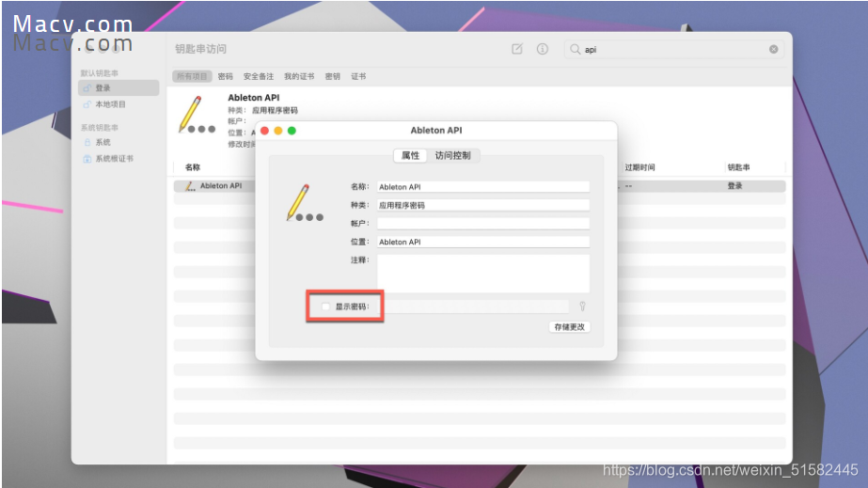Click the Ableton API title in main header
Viewport: 868px width, 488px height.
[x=254, y=98]
